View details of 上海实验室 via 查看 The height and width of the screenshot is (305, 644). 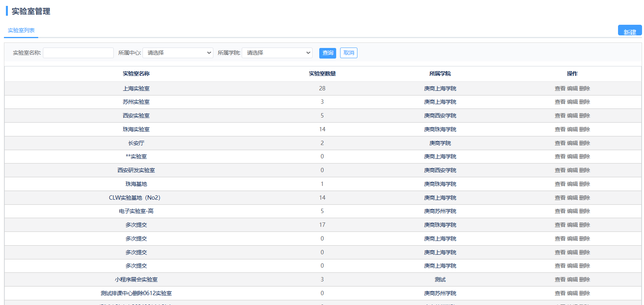[560, 88]
